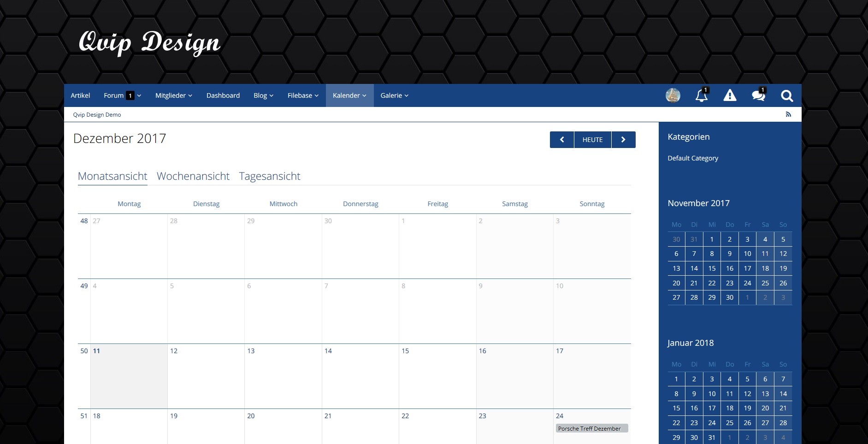The image size is (868, 444).
Task: Click November 2017 day 15
Action: (712, 268)
